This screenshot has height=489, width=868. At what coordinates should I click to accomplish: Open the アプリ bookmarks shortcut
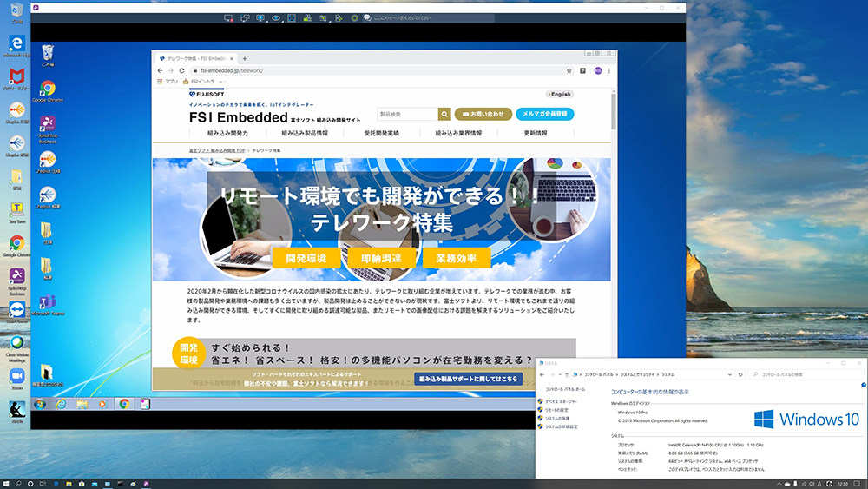point(168,82)
